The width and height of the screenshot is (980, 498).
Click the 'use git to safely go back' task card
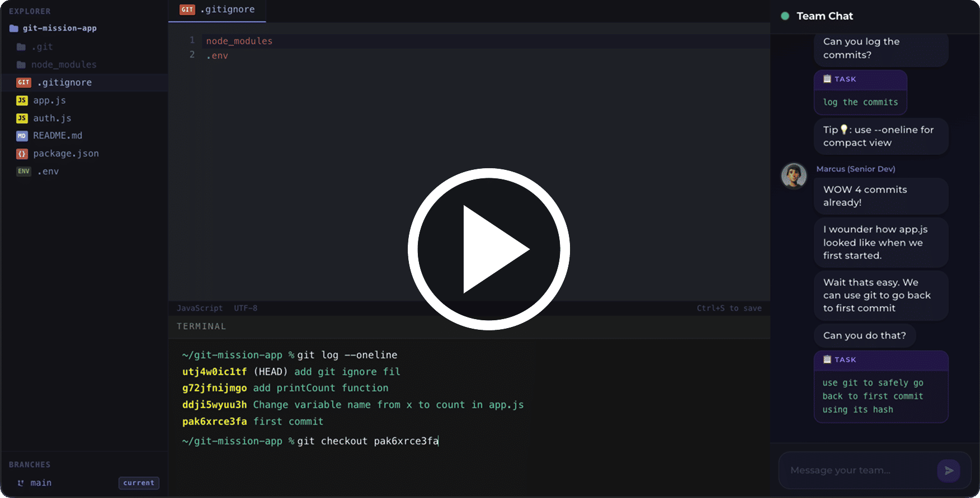pos(881,387)
